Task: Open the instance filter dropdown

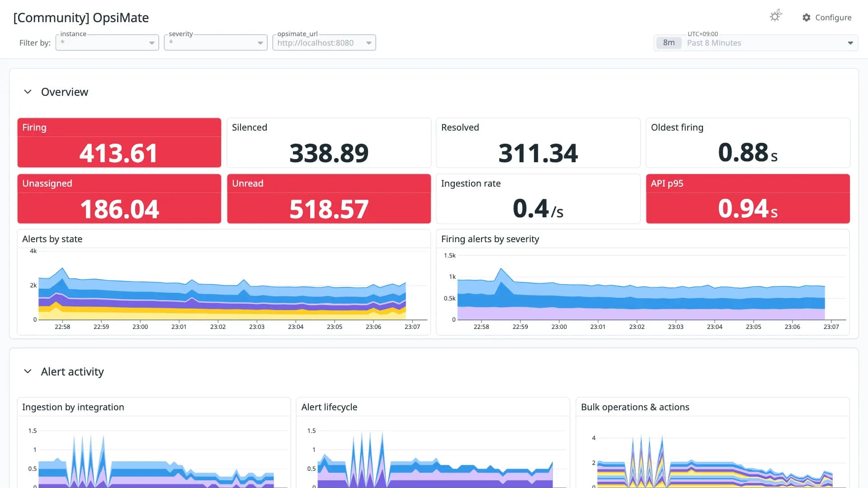Action: [x=107, y=42]
